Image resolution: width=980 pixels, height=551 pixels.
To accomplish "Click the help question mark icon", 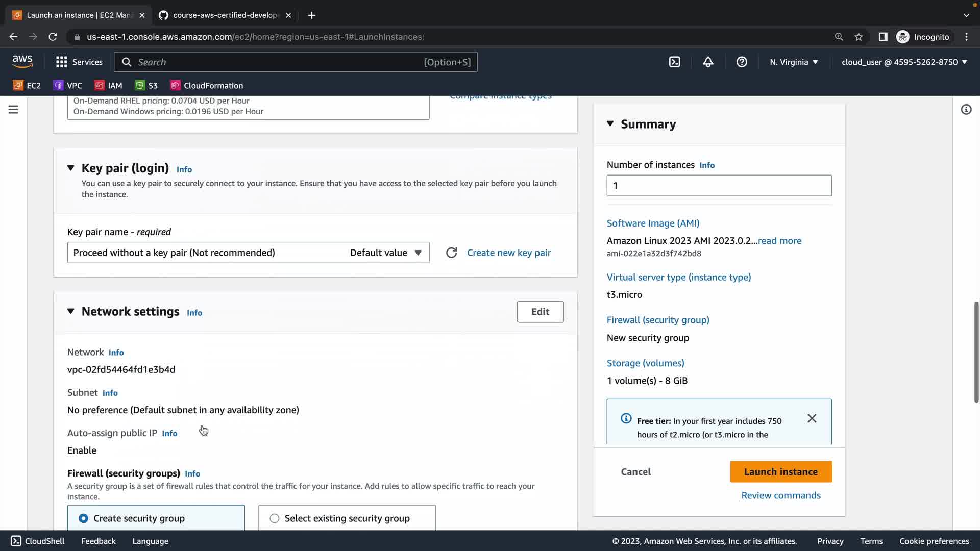I will 742,62.
